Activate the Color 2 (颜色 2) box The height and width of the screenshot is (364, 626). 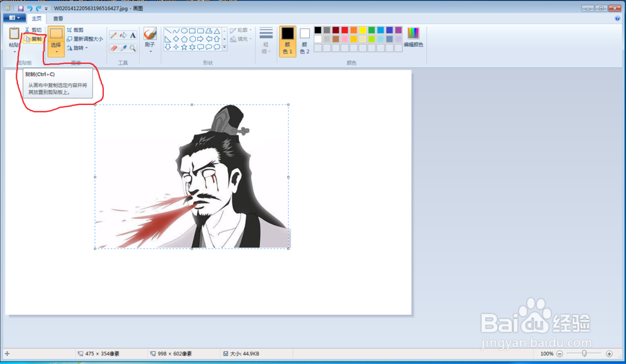click(x=305, y=41)
